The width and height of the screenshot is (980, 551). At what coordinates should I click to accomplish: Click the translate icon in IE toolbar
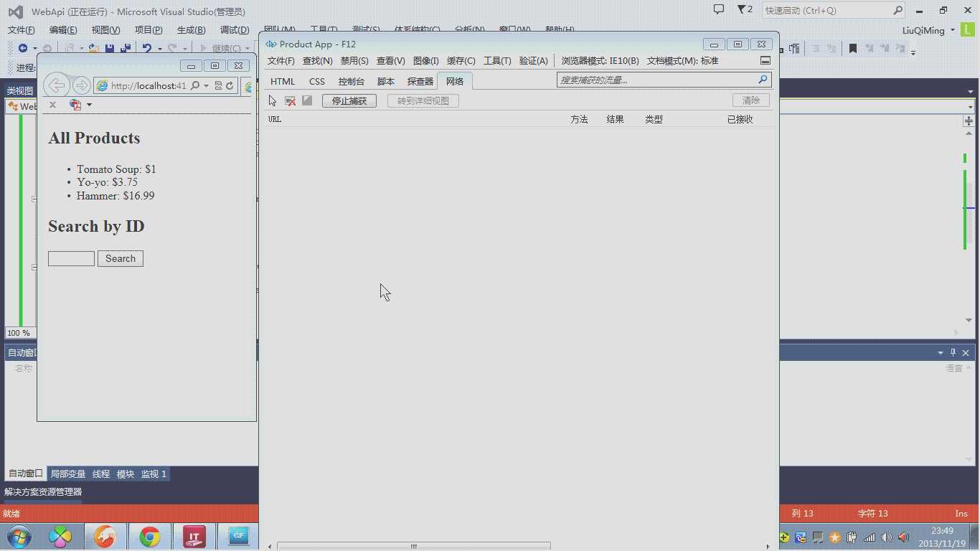[75, 105]
